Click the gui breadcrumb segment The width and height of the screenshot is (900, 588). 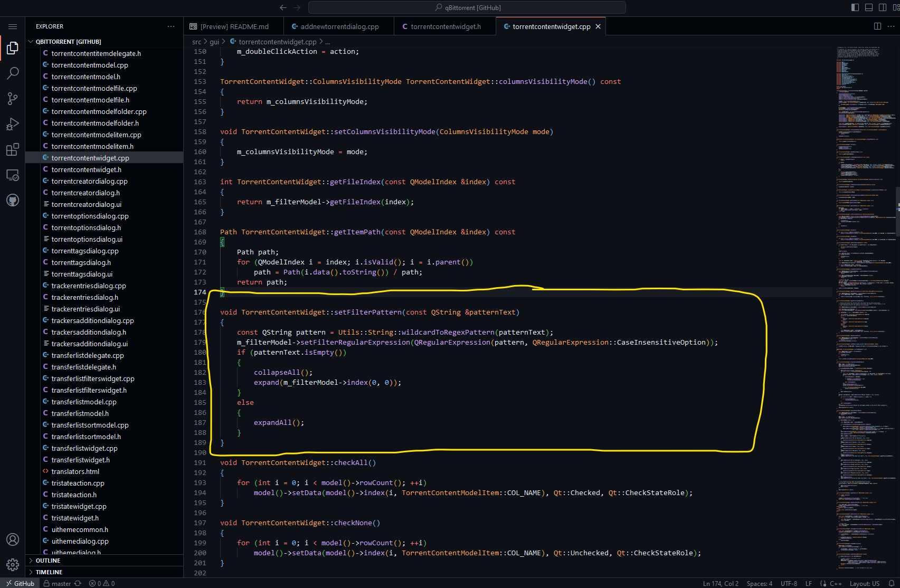coord(214,42)
